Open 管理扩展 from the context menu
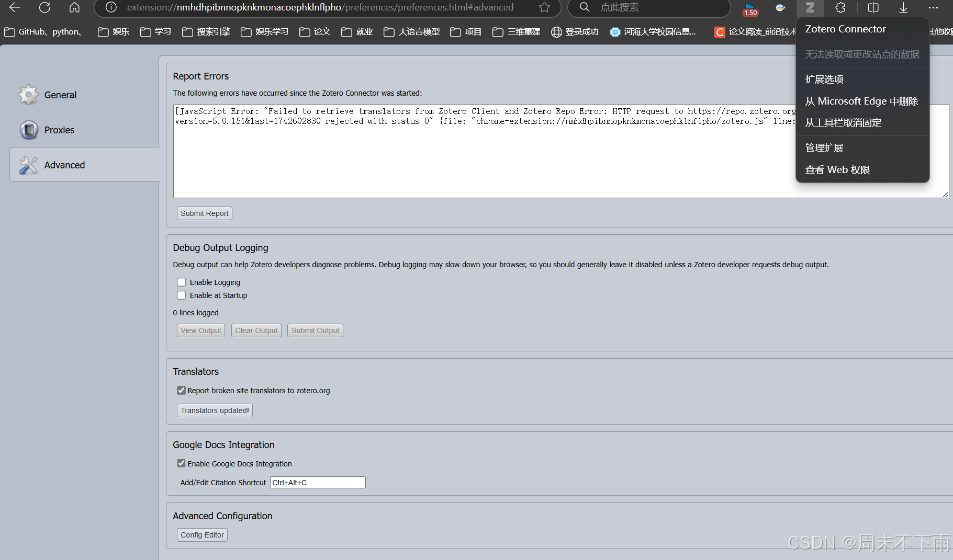The height and width of the screenshot is (560, 953). (x=862, y=148)
